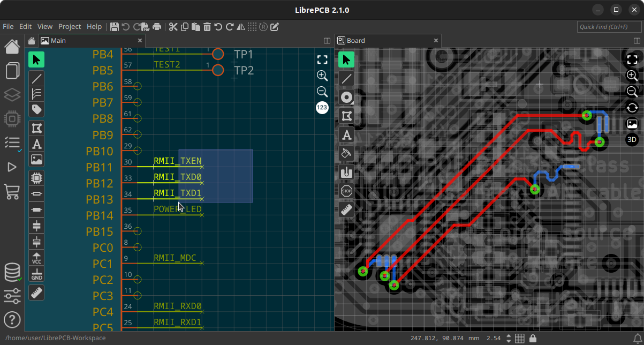The image size is (644, 345).
Task: Click the Quick Find search field
Action: tap(609, 27)
